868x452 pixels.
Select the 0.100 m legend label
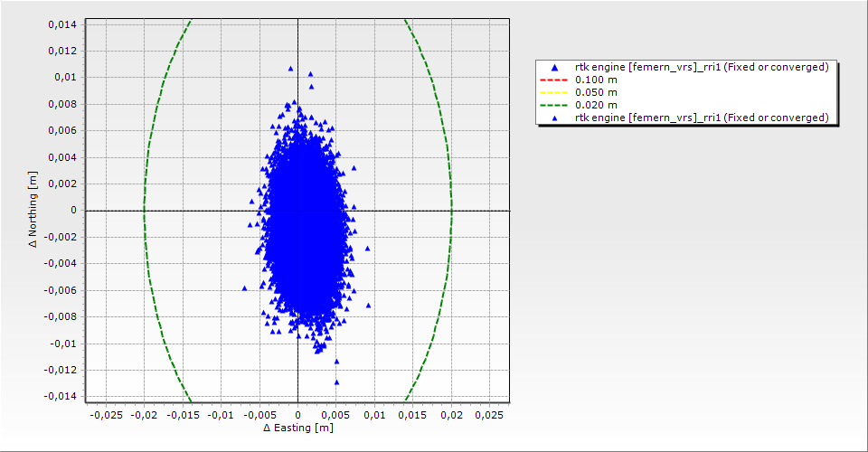point(596,80)
